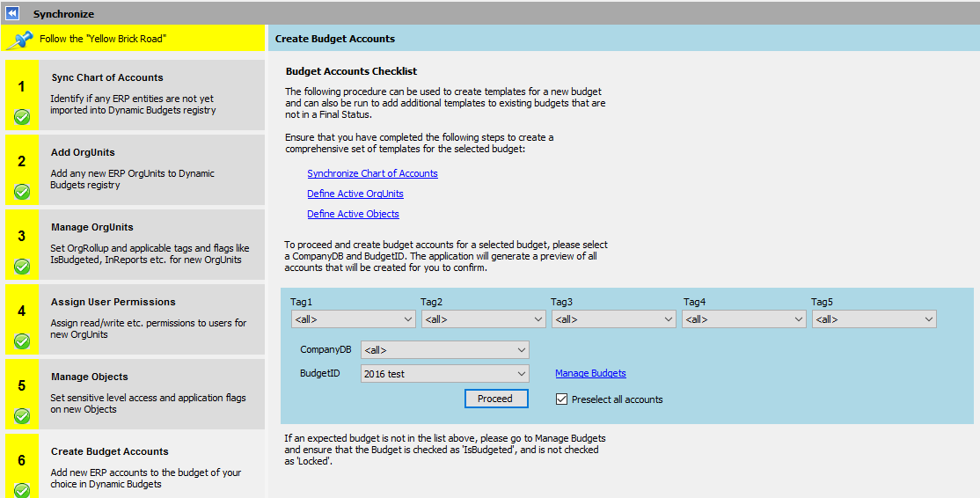The width and height of the screenshot is (980, 498).
Task: Open the Tag4 dropdown
Action: [743, 319]
